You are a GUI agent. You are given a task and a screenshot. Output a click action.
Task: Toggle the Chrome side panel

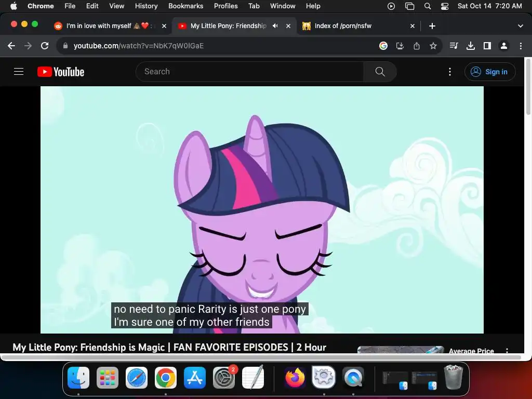pos(487,46)
